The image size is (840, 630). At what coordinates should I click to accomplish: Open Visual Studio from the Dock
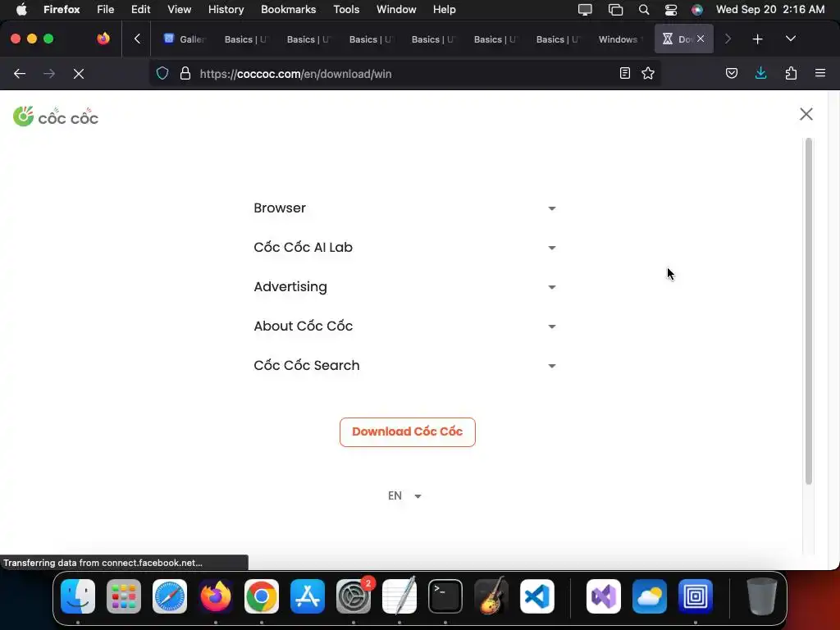pos(604,596)
